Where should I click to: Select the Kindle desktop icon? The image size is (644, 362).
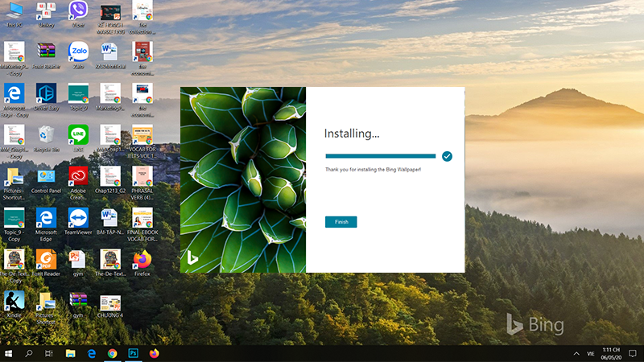click(x=14, y=302)
